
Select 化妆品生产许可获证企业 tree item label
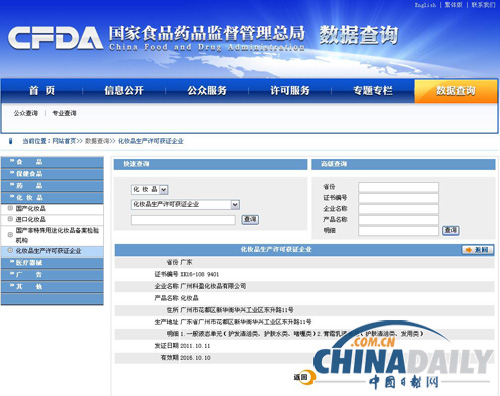pos(48,250)
